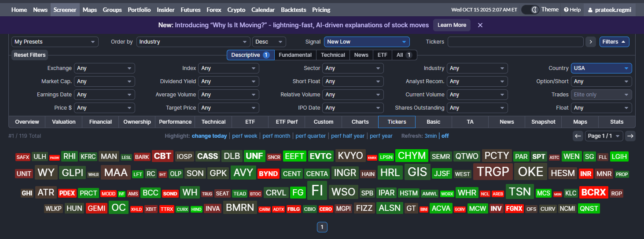
Task: Click the Learn More button
Action: point(452,25)
